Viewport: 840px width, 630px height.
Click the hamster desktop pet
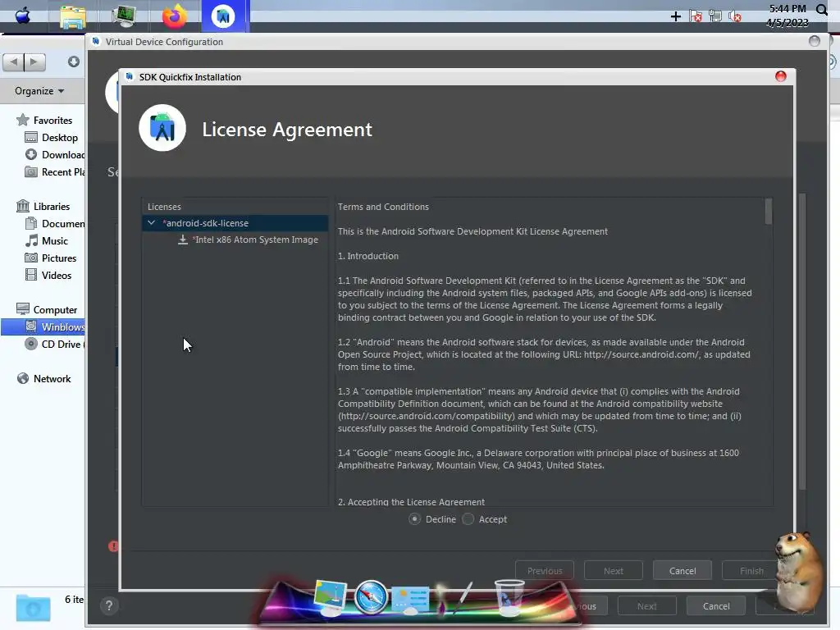click(799, 571)
